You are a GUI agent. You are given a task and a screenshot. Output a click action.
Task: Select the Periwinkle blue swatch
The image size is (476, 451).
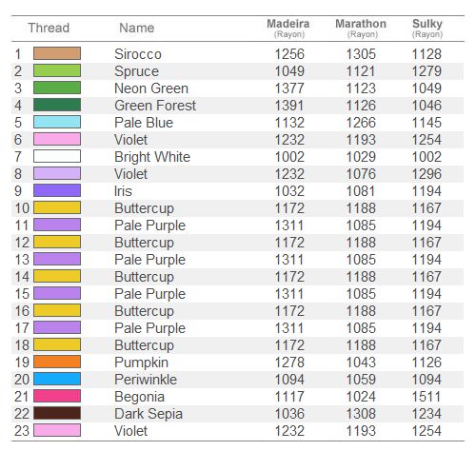[57, 379]
